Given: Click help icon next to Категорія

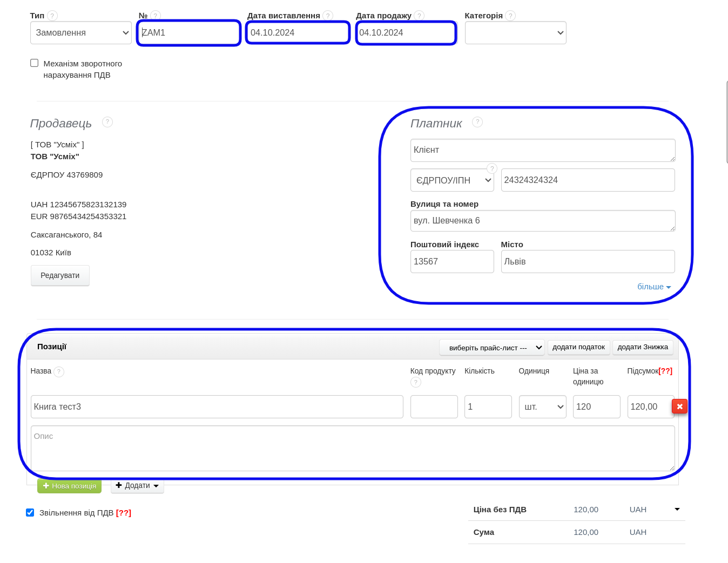Looking at the screenshot, I should point(510,16).
